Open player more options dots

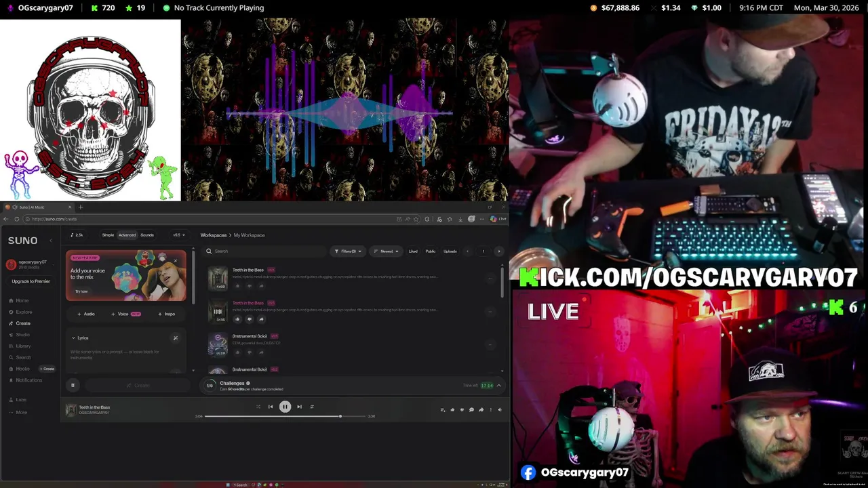point(490,409)
